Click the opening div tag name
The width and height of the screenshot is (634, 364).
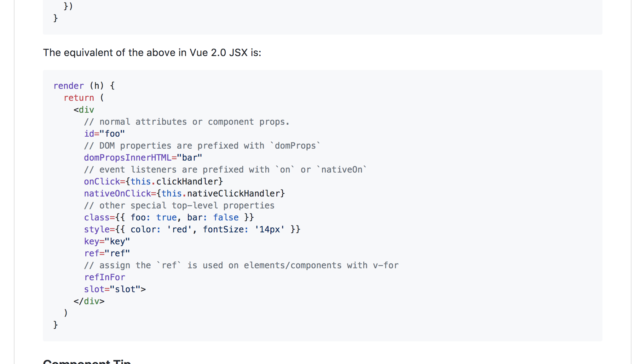(86, 110)
